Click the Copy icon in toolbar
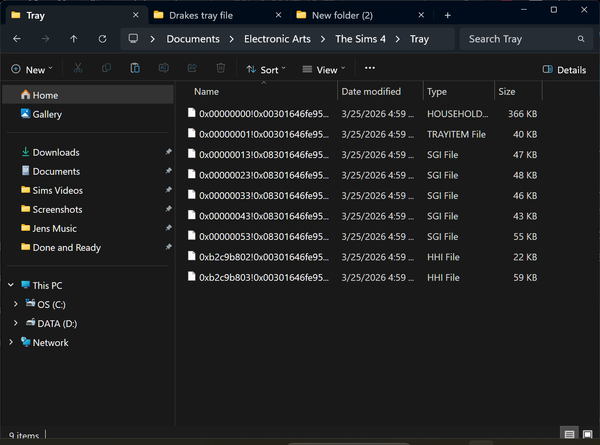The width and height of the screenshot is (600, 445). click(106, 68)
